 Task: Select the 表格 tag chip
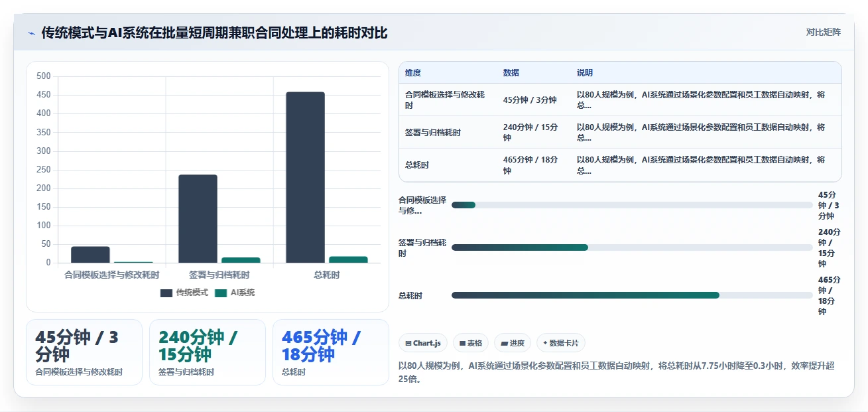pyautogui.click(x=471, y=343)
